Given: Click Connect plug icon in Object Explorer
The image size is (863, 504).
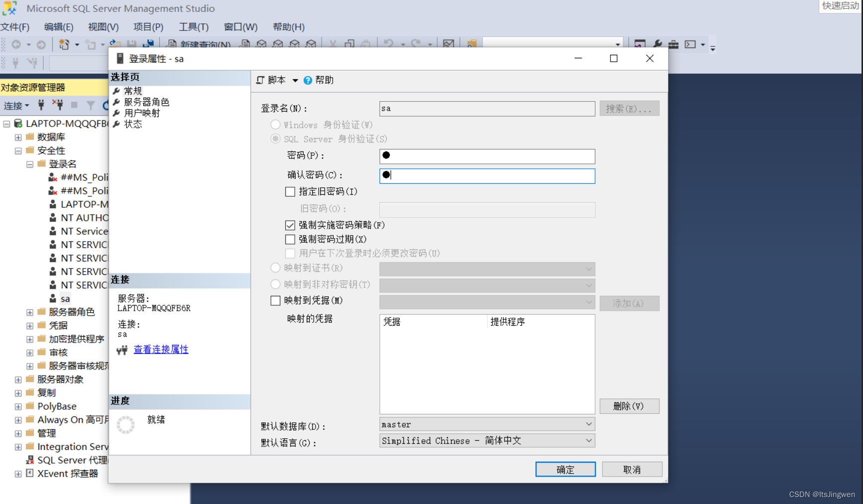Looking at the screenshot, I should pyautogui.click(x=41, y=105).
